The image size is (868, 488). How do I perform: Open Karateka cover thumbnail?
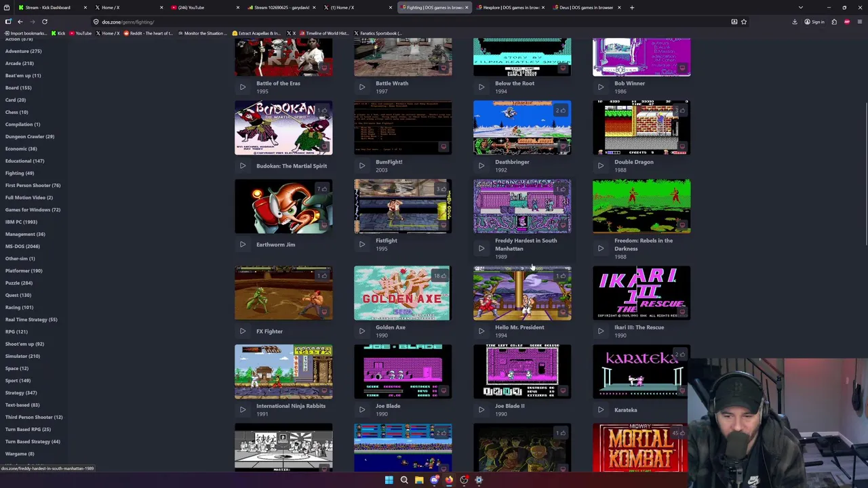point(642,371)
